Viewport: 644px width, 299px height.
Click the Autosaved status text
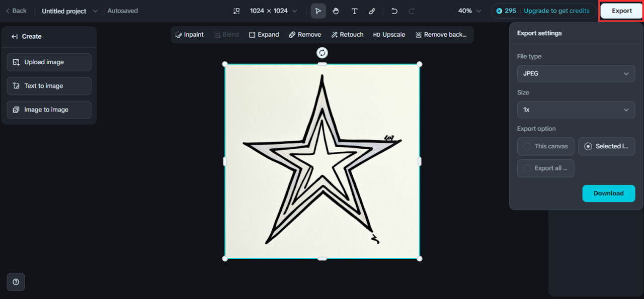click(122, 11)
